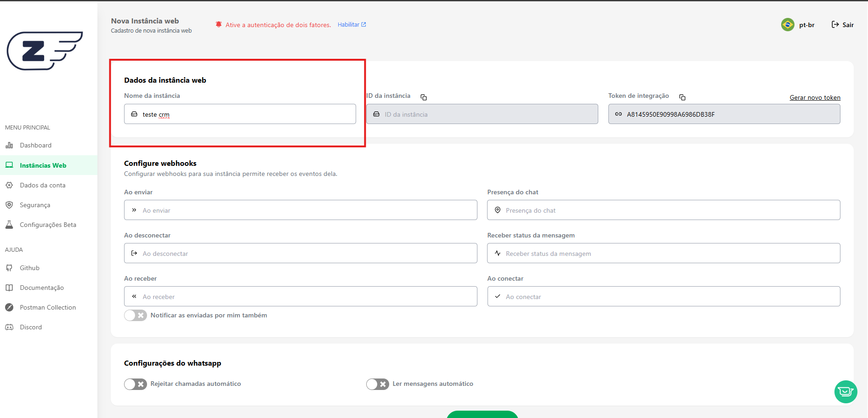Click the Token de integração field
This screenshot has width=868, height=418.
[x=724, y=114]
